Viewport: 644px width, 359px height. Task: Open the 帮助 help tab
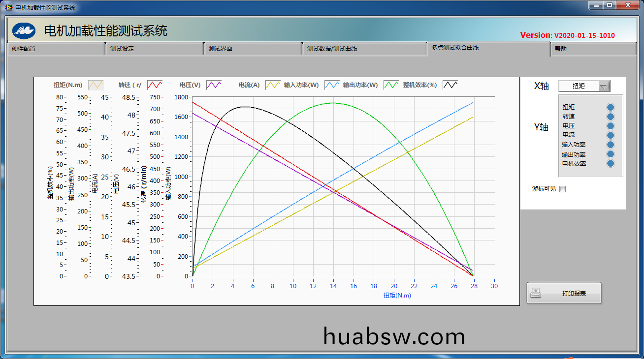pyautogui.click(x=593, y=49)
